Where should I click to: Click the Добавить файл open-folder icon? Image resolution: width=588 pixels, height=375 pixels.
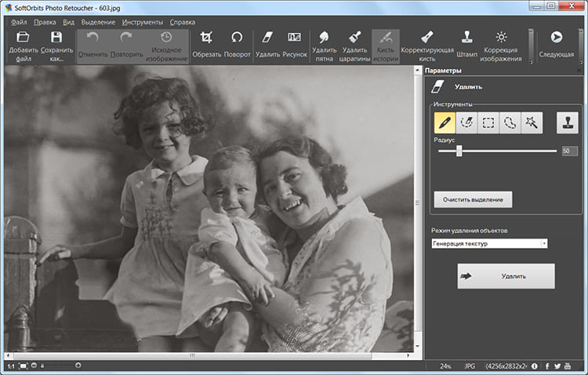tap(23, 37)
